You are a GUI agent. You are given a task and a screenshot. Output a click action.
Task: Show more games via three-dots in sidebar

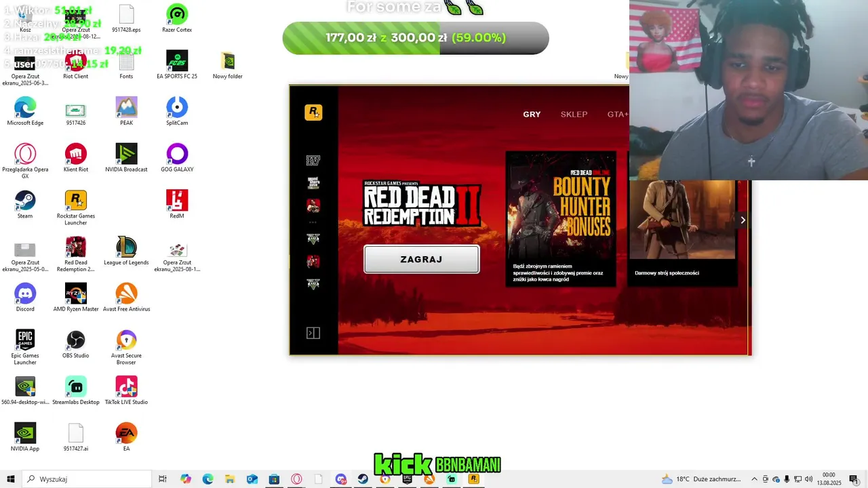pyautogui.click(x=313, y=222)
